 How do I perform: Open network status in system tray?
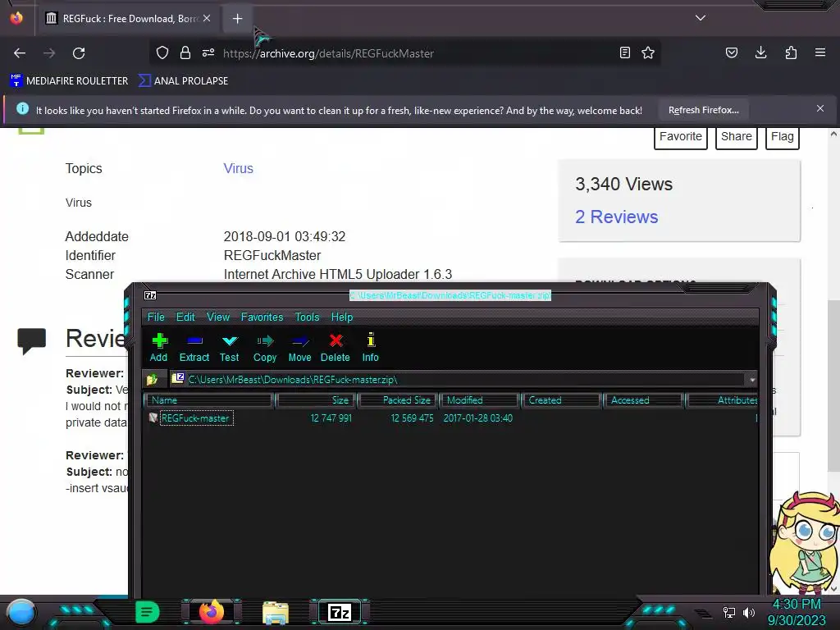[729, 612]
